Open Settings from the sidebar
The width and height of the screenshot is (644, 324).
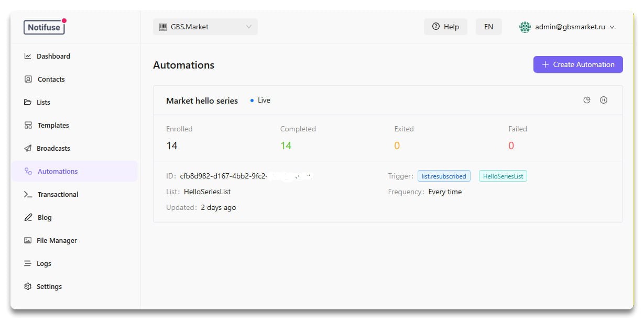tap(49, 286)
